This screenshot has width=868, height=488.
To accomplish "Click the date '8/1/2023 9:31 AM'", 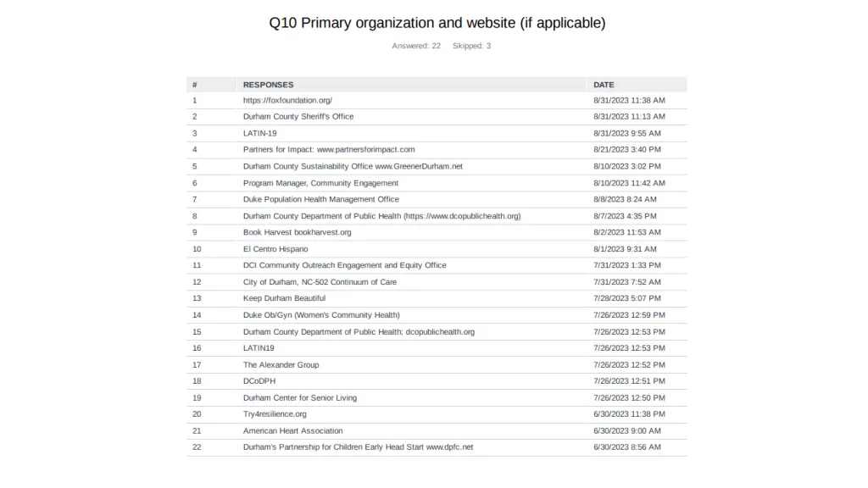I will click(x=625, y=249).
